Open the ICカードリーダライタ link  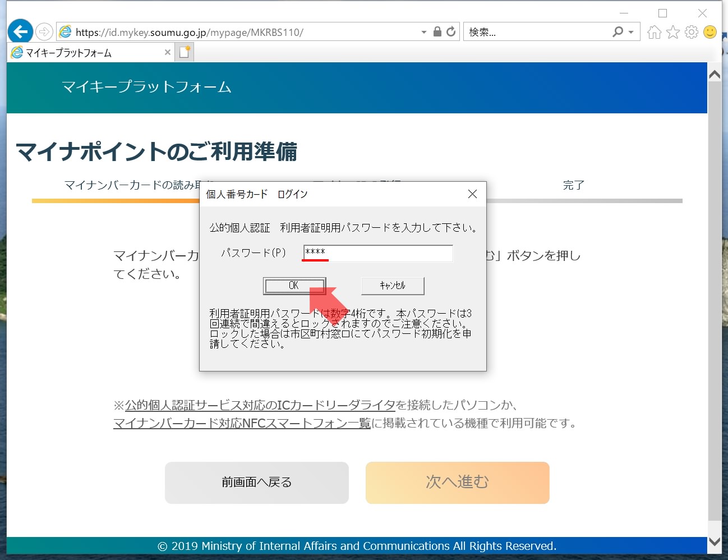tap(260, 405)
